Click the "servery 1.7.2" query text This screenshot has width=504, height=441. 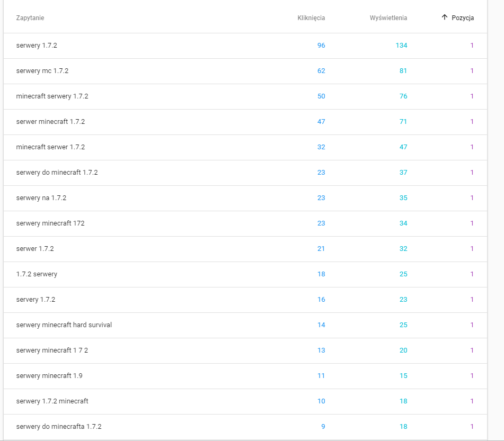point(36,300)
